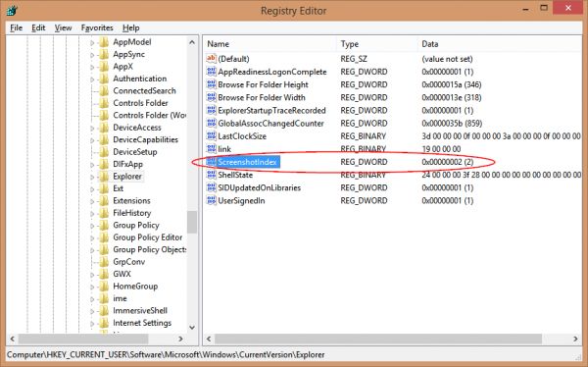Open the File menu
This screenshot has width=588, height=367.
coord(16,27)
